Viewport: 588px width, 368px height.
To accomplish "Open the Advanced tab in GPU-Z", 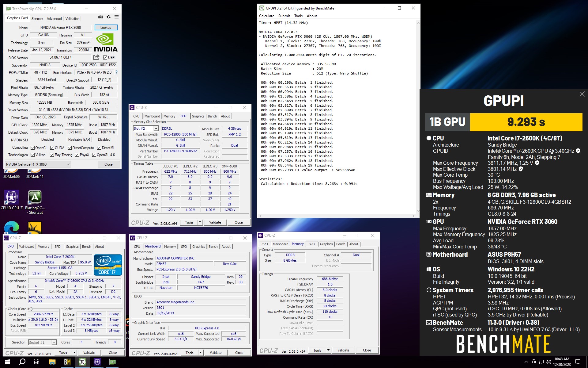I will pyautogui.click(x=54, y=19).
